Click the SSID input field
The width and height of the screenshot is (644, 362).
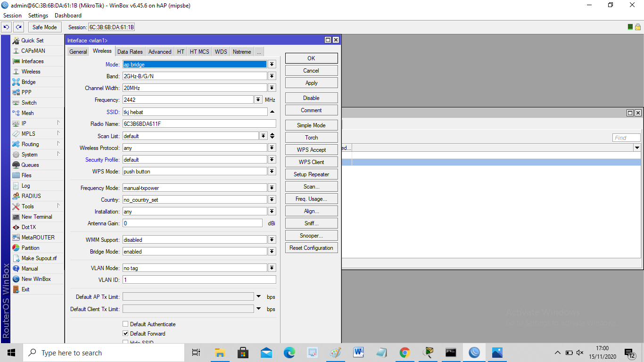[x=195, y=112]
